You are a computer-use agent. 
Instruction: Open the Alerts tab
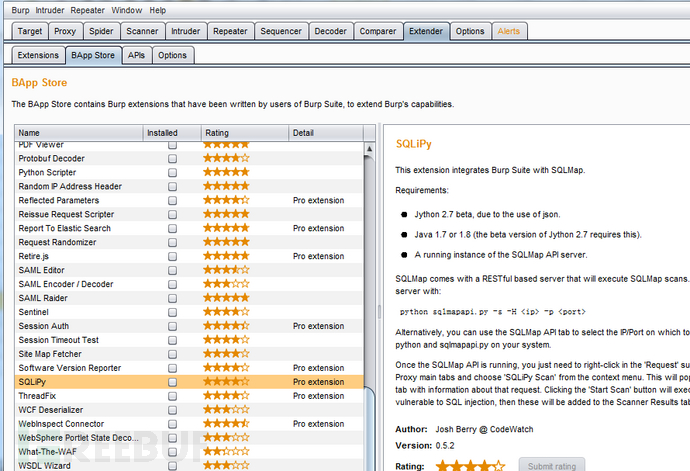pyautogui.click(x=509, y=31)
